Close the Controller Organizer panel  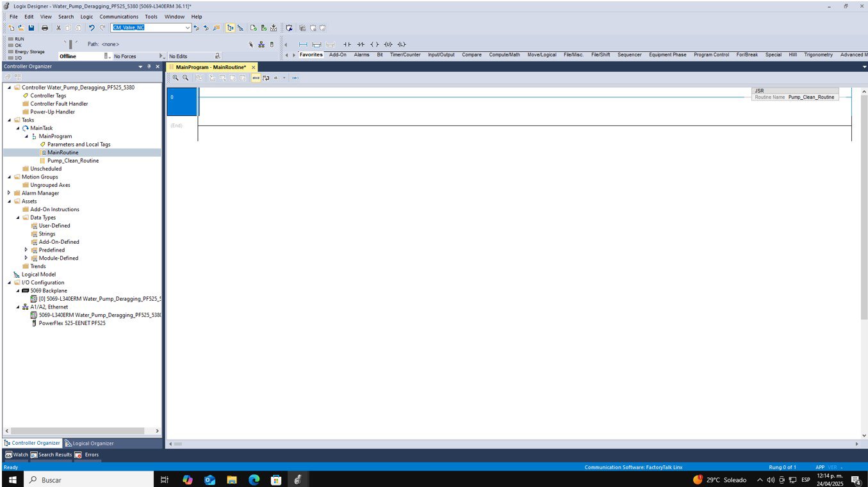pyautogui.click(x=158, y=67)
